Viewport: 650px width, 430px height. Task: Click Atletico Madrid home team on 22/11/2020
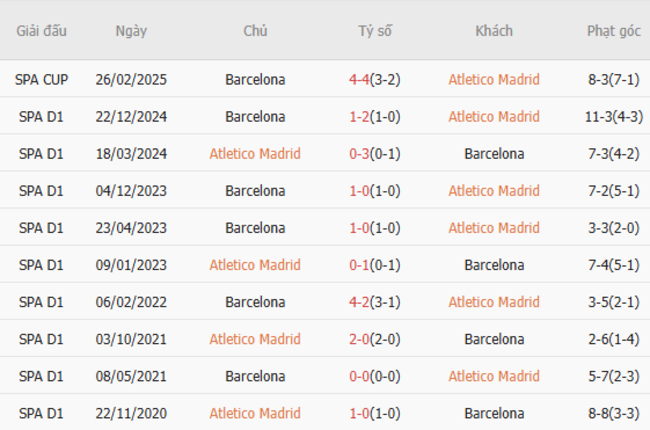[x=255, y=413]
